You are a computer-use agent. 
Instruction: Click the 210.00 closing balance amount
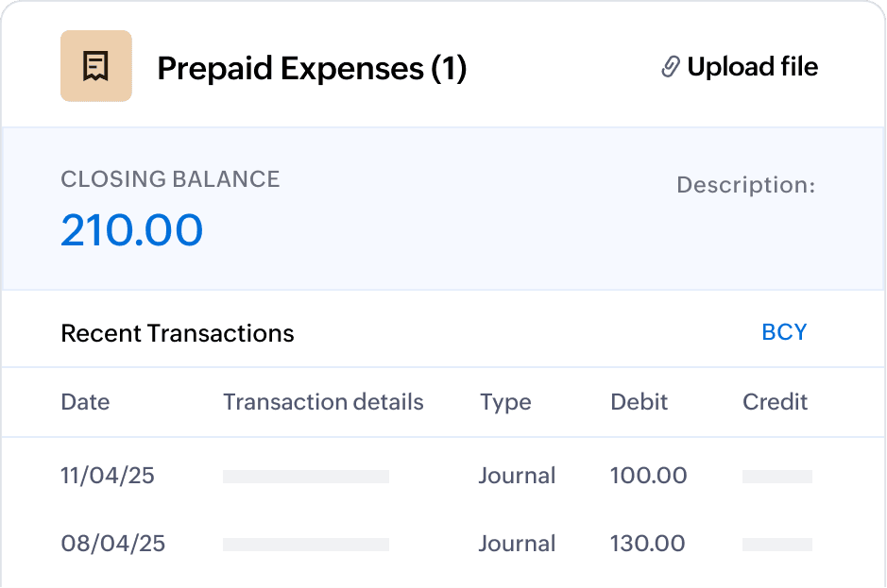click(x=132, y=230)
